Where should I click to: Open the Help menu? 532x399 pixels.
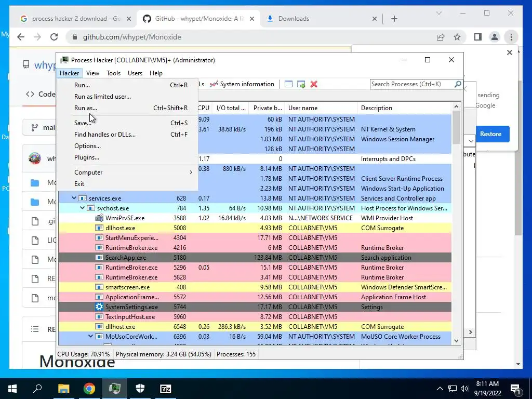[156, 73]
